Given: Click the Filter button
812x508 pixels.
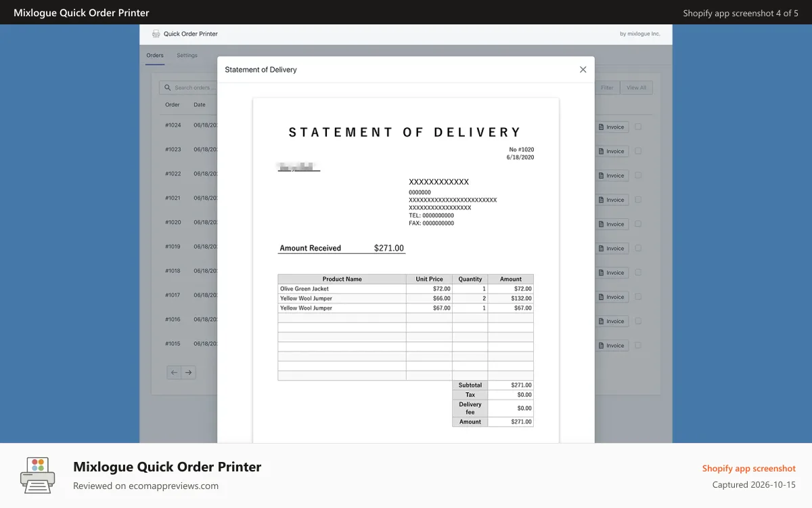Looking at the screenshot, I should click(x=607, y=87).
